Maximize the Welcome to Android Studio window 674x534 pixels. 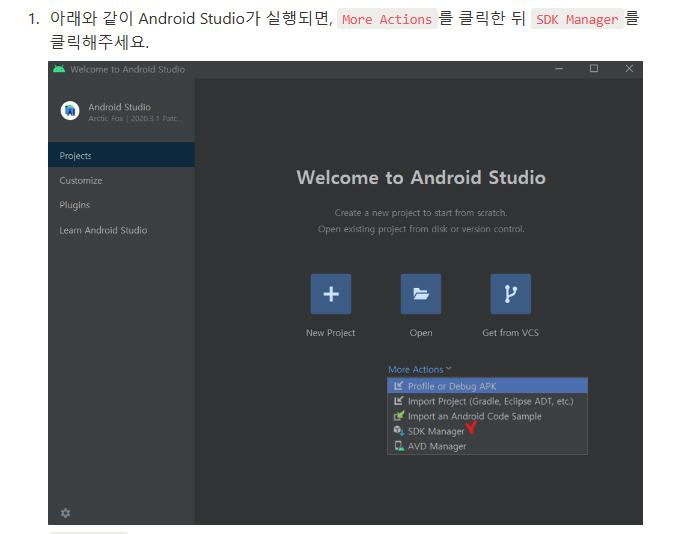click(594, 69)
